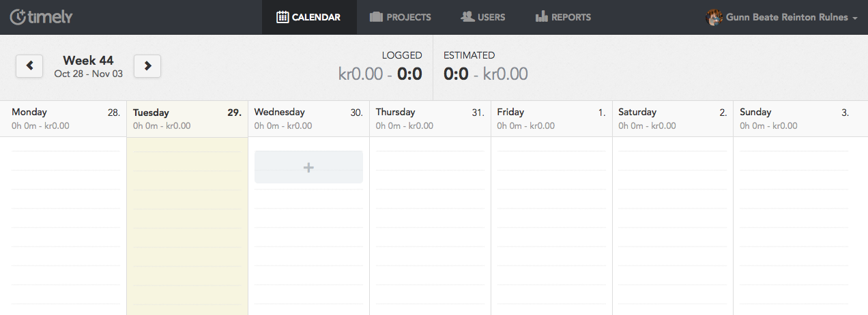Click the Timely clock logo icon

[x=18, y=17]
